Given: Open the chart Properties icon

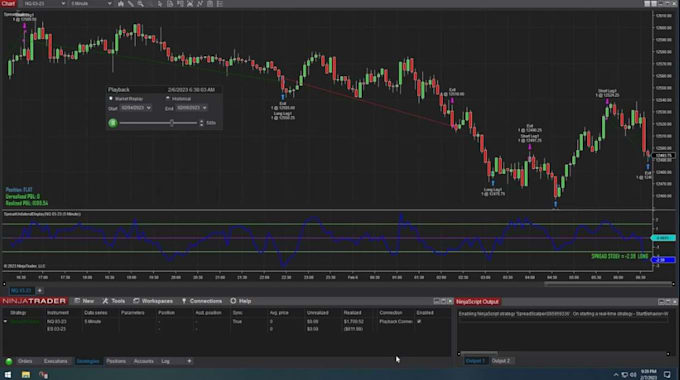Looking at the screenshot, I should point(210,3).
